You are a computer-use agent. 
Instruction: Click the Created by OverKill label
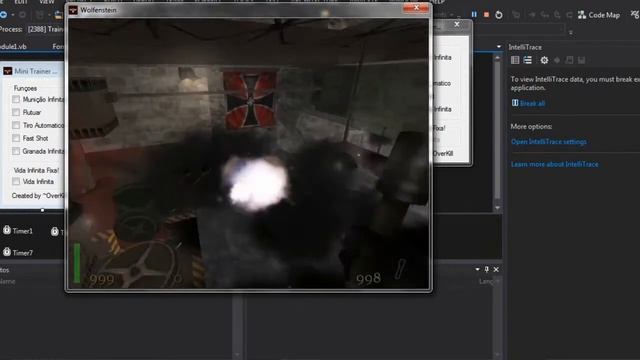[x=38, y=196]
